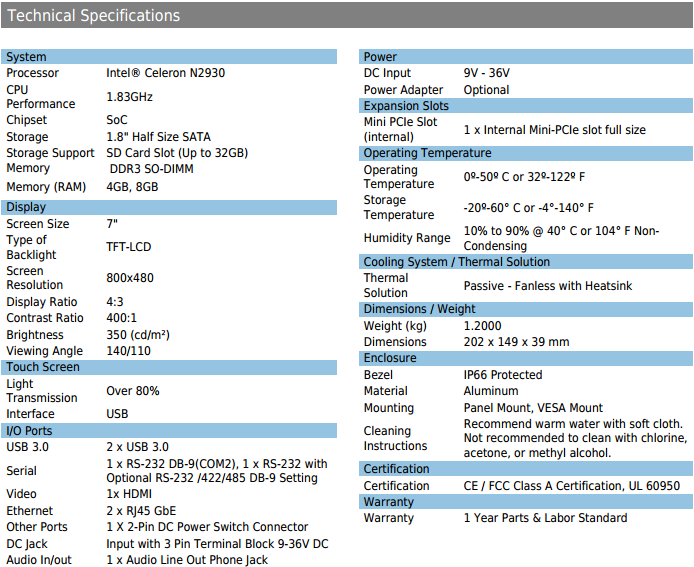Select the 1x HDMI video value

129,494
